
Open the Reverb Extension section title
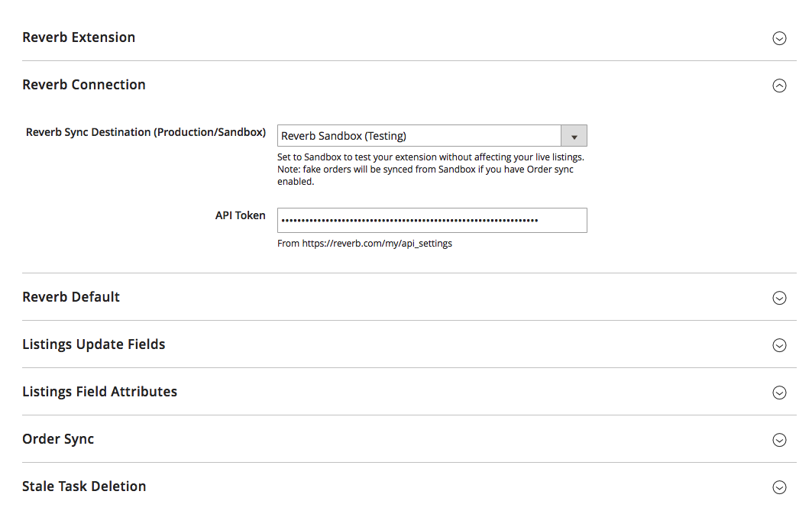pyautogui.click(x=79, y=37)
